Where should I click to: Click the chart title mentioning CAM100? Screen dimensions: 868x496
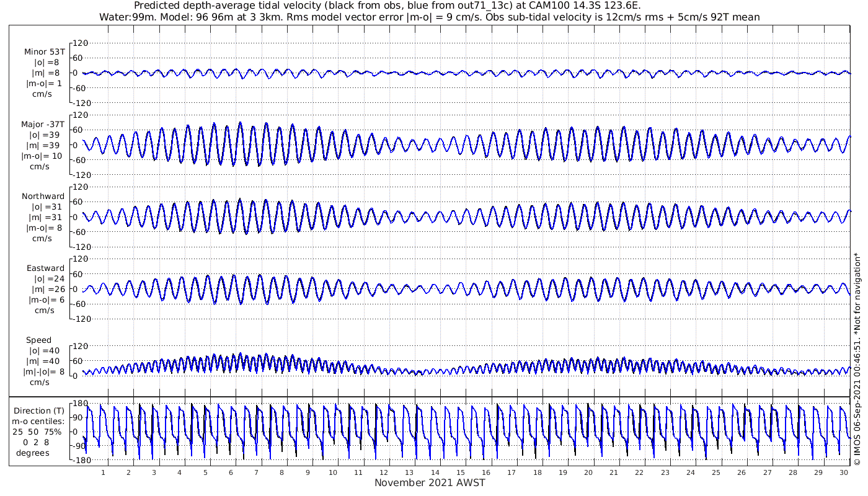click(387, 6)
